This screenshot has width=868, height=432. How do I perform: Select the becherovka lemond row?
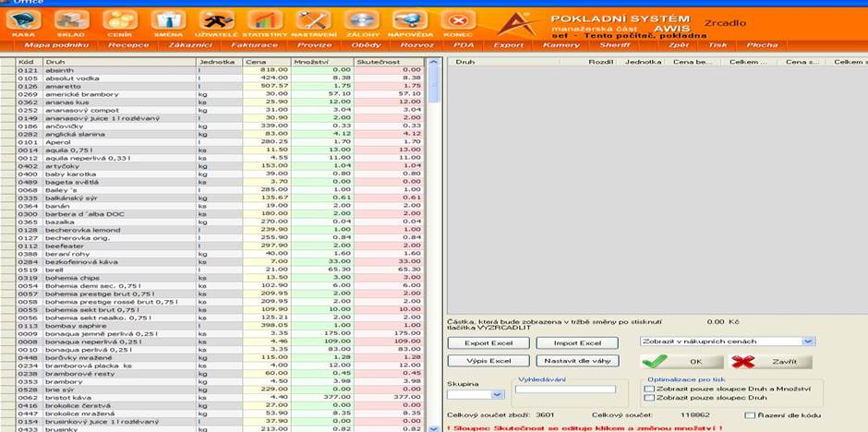point(212,230)
